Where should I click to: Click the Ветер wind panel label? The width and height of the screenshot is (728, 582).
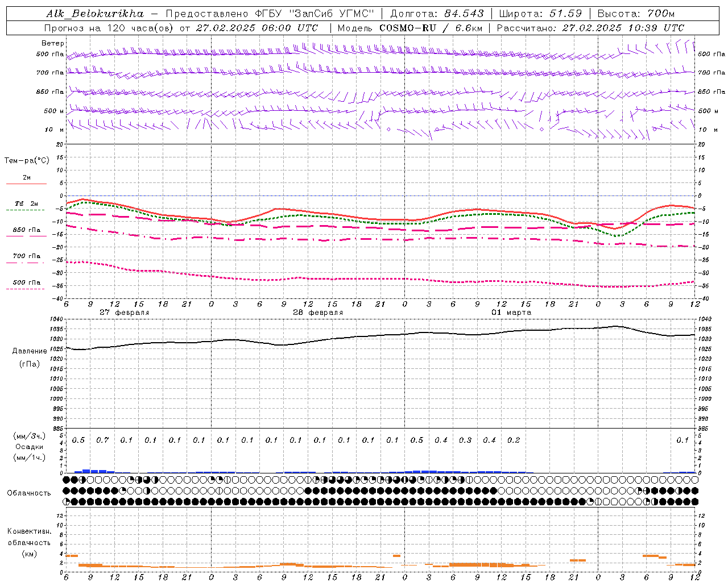[x=53, y=43]
